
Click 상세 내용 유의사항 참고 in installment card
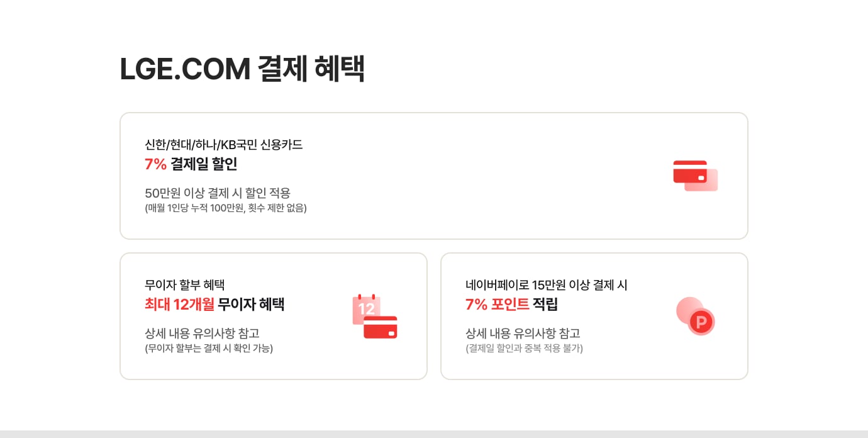pos(202,334)
